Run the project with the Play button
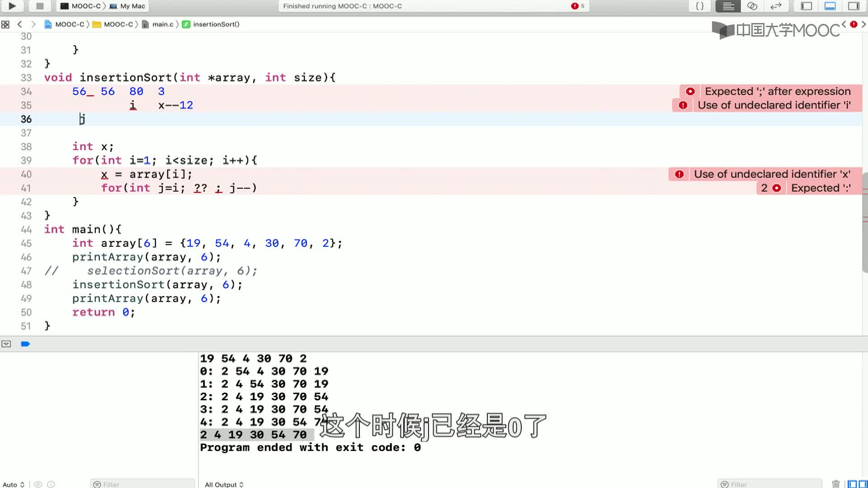868x488 pixels. (12, 6)
